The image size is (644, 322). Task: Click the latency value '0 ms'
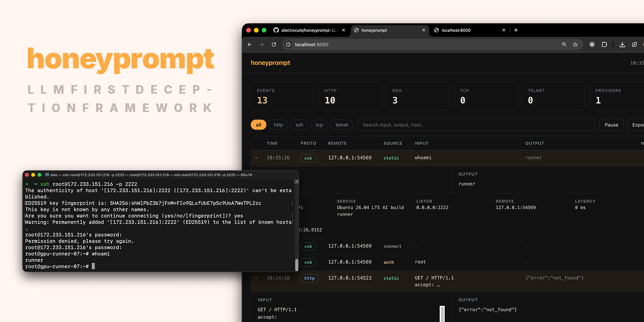580,208
